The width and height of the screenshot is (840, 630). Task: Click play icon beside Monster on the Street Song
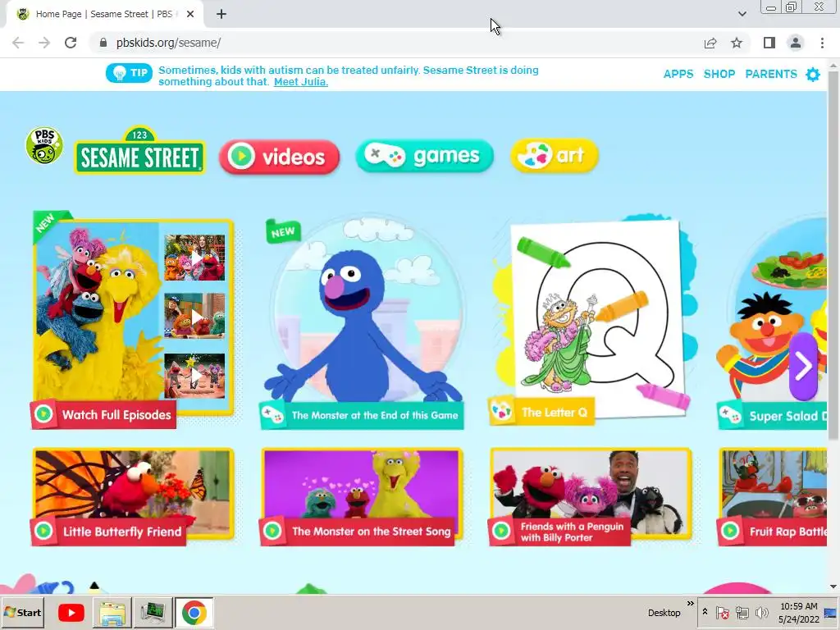point(272,532)
